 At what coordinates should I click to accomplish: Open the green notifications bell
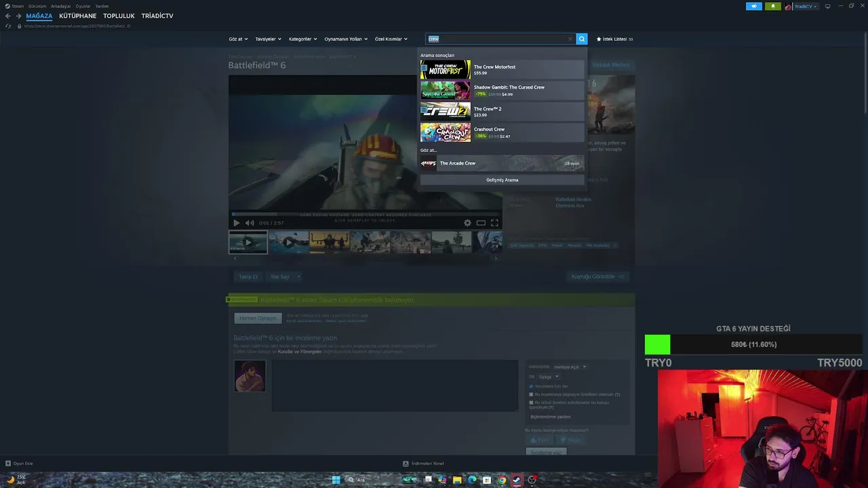tap(773, 6)
